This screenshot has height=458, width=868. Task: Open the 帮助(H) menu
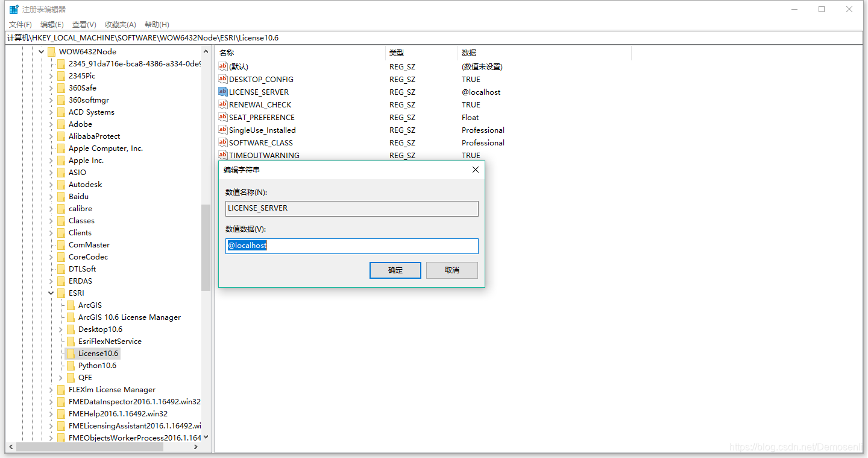click(x=157, y=25)
